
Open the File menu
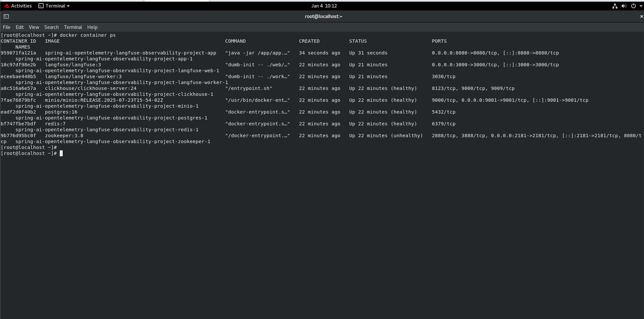pyautogui.click(x=6, y=27)
